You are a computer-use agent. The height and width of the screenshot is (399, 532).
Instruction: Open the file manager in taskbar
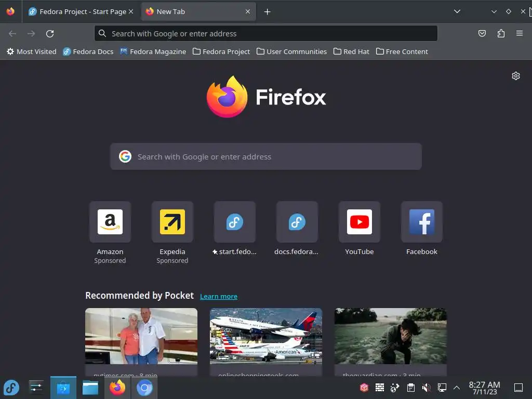click(90, 388)
